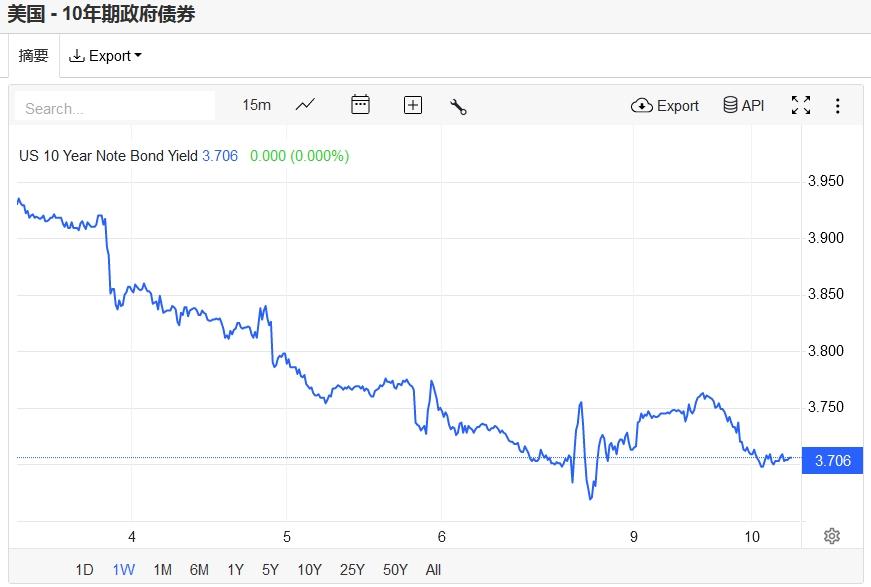The image size is (871, 587).
Task: Click the 3.706 current price label
Action: 833,460
